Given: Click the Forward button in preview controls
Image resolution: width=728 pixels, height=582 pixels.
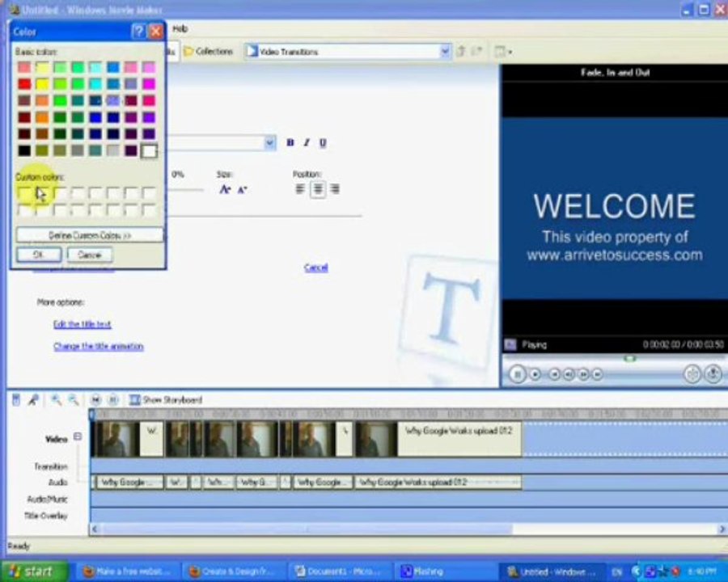Looking at the screenshot, I should point(597,374).
